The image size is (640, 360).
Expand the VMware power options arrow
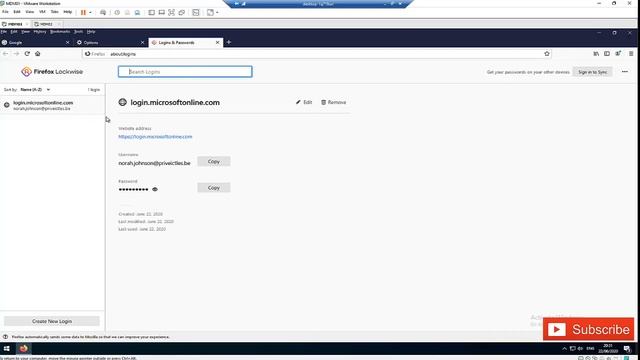90,13
